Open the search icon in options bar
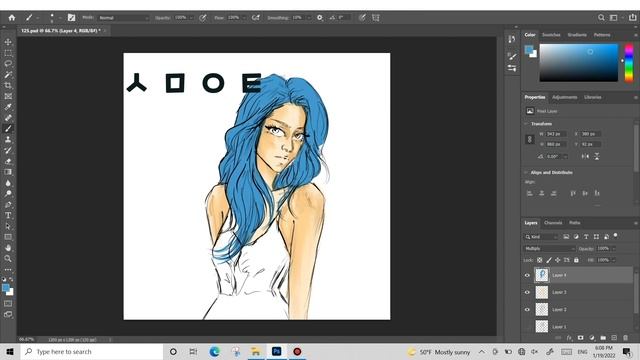 coord(601,18)
